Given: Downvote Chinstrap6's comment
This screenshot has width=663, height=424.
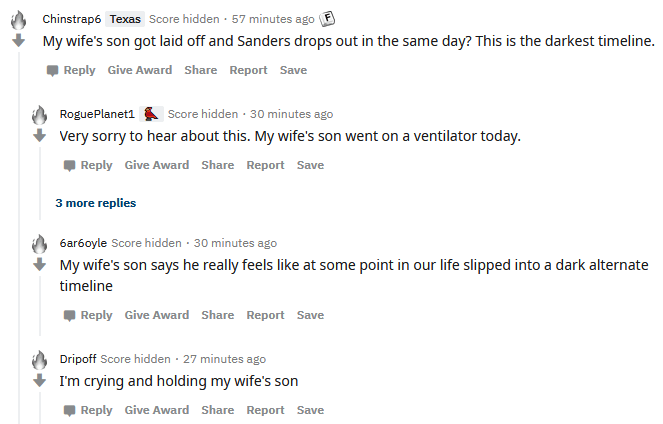Looking at the screenshot, I should [x=18, y=41].
